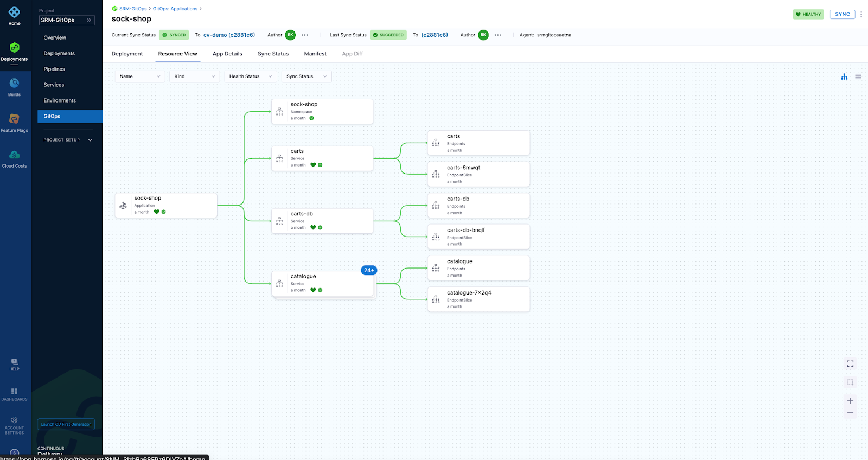
Task: Open Cloud Costs module icon
Action: click(15, 155)
